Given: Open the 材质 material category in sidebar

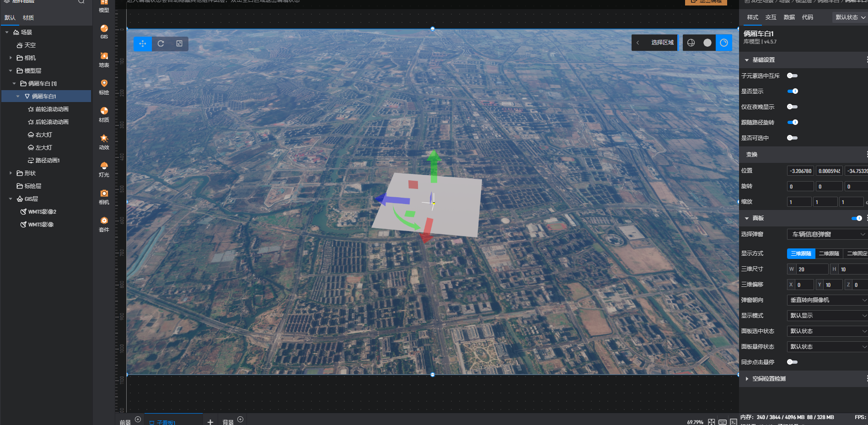Looking at the screenshot, I should tap(104, 114).
